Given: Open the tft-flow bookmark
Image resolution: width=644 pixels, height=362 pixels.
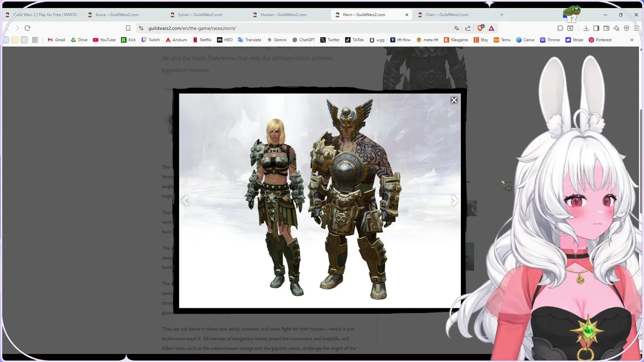Looking at the screenshot, I should [400, 40].
